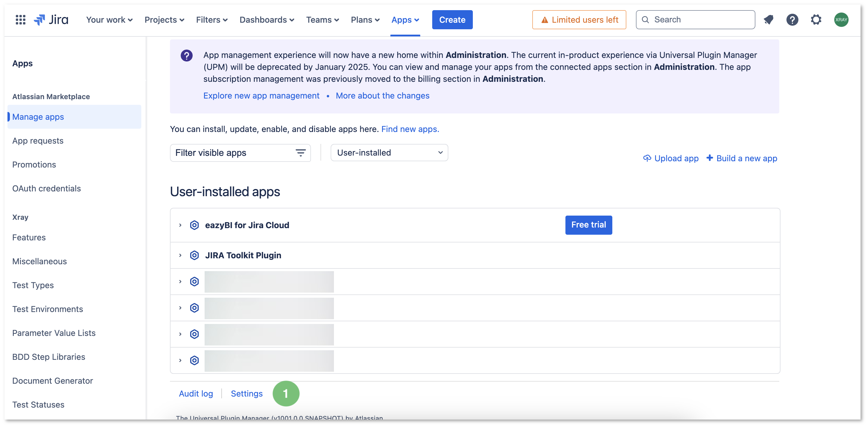Click the Limited users left button
The image size is (868, 427).
[x=579, y=19]
